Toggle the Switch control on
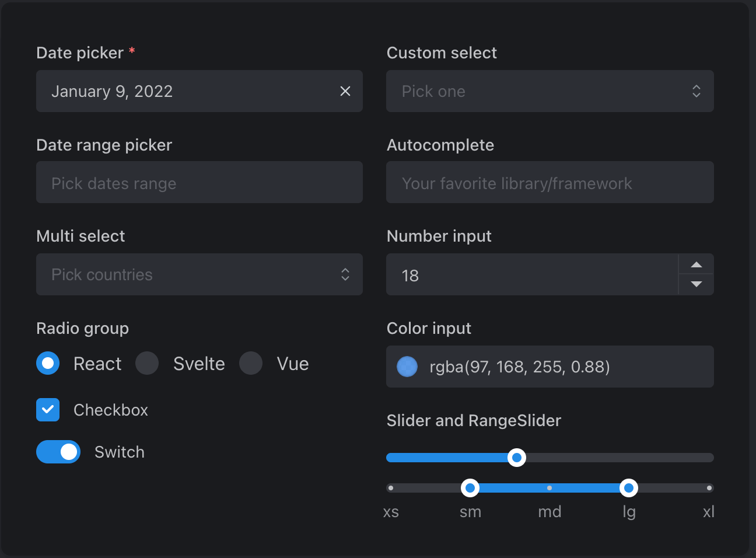 click(x=58, y=452)
